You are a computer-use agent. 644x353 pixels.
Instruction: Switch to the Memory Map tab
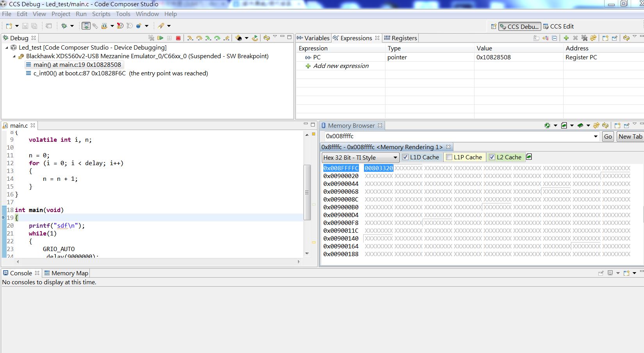pos(66,273)
